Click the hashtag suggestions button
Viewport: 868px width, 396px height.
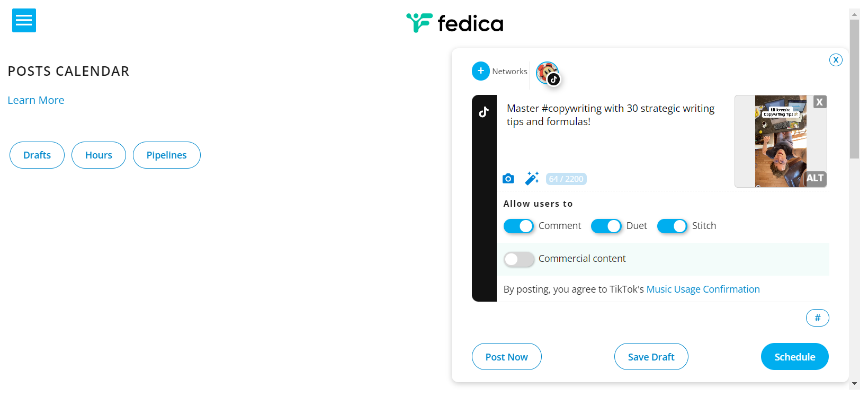point(817,318)
